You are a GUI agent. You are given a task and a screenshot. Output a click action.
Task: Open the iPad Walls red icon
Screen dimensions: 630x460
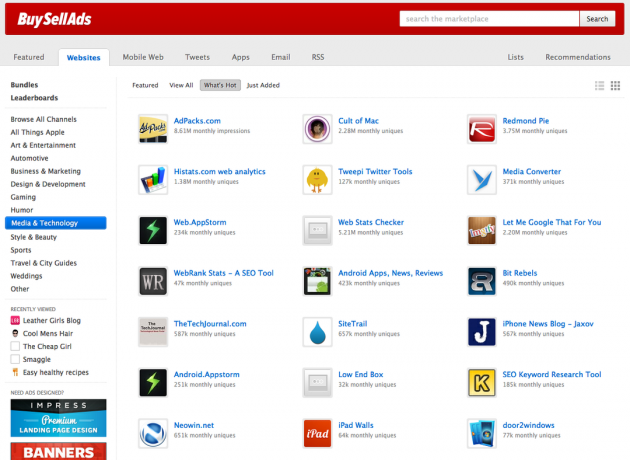[x=317, y=433]
